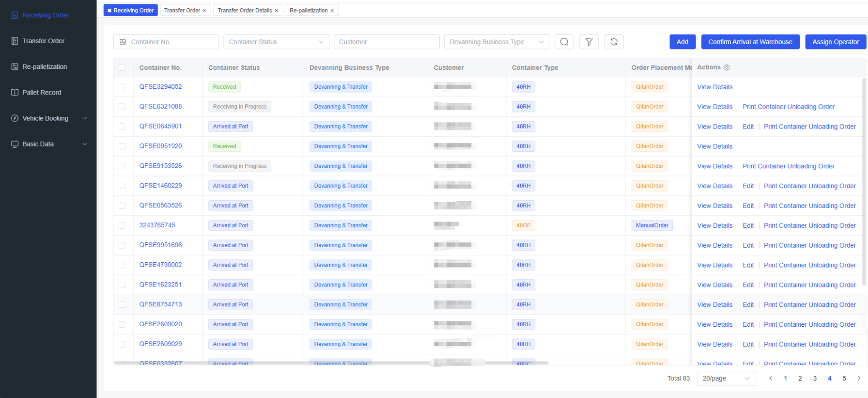Image resolution: width=868 pixels, height=398 pixels.
Task: Tick checkbox for QFSE8754713
Action: [122, 304]
